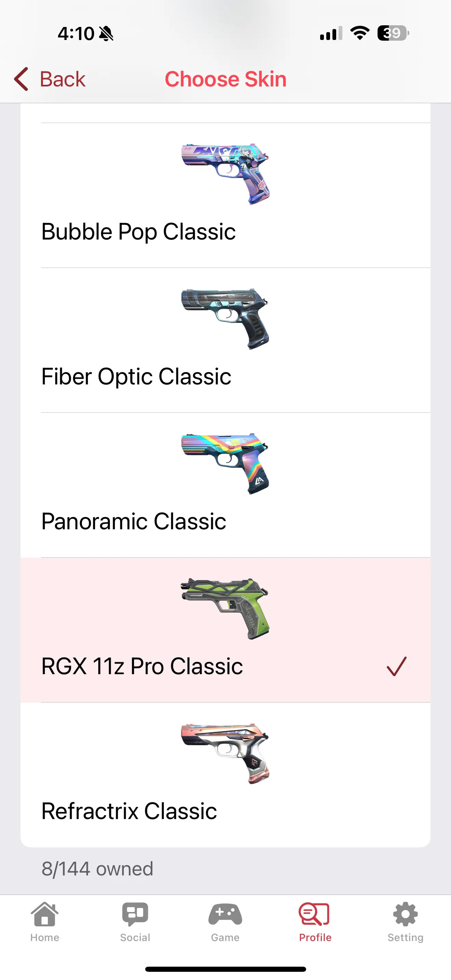Tap the Refractrix pistol thumbnail

pyautogui.click(x=225, y=754)
